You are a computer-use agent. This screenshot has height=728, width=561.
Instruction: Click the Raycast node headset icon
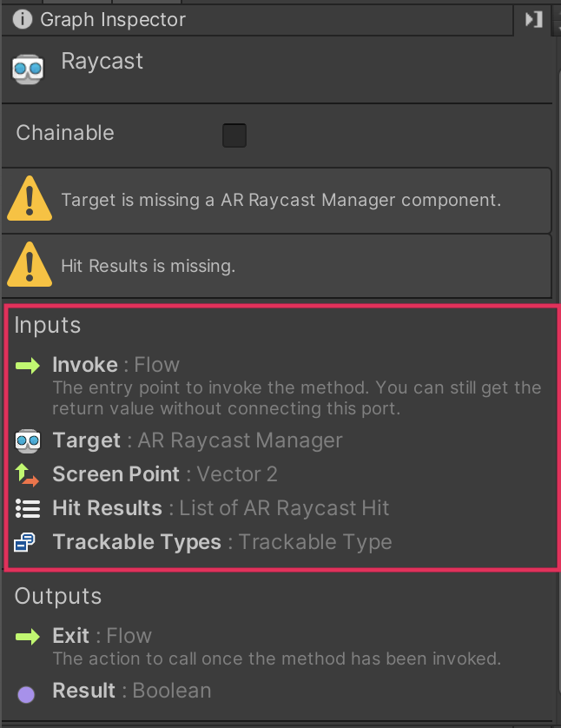[29, 68]
